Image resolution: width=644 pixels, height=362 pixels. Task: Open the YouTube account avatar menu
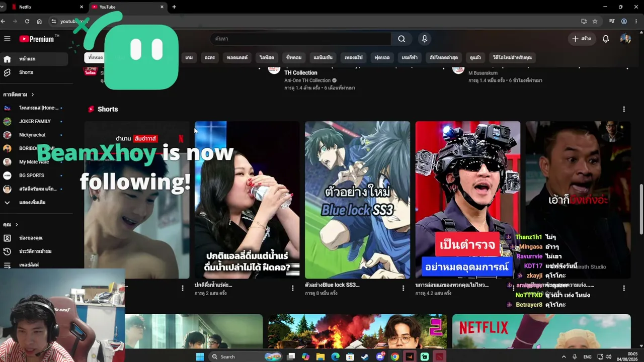click(x=625, y=39)
